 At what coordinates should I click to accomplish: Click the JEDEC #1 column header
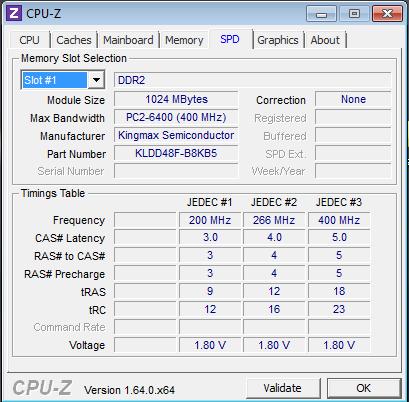[x=209, y=202]
